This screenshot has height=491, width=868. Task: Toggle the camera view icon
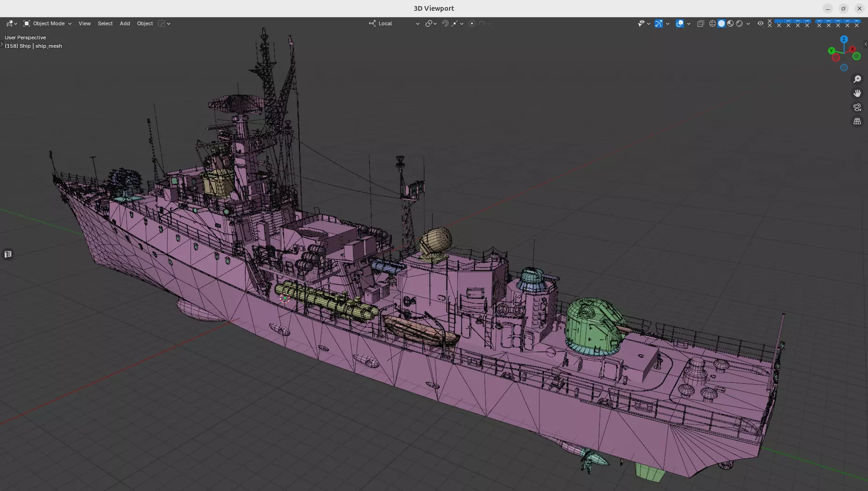[x=857, y=107]
